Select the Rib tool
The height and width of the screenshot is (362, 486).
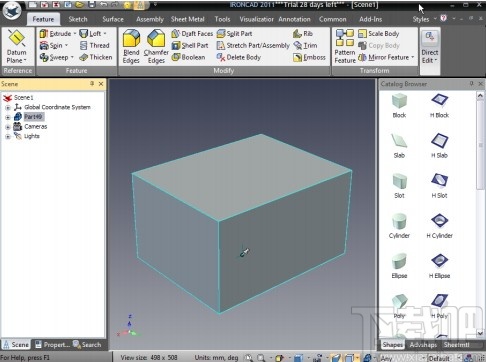(x=303, y=34)
